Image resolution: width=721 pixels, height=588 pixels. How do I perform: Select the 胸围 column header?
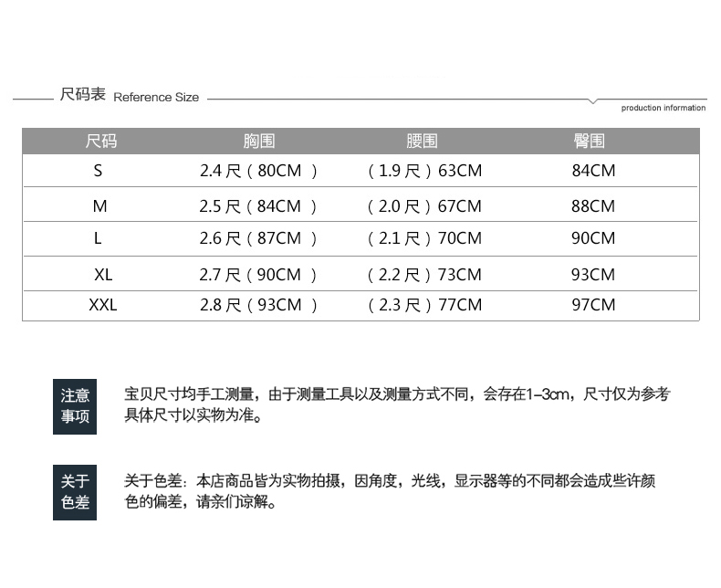[259, 141]
